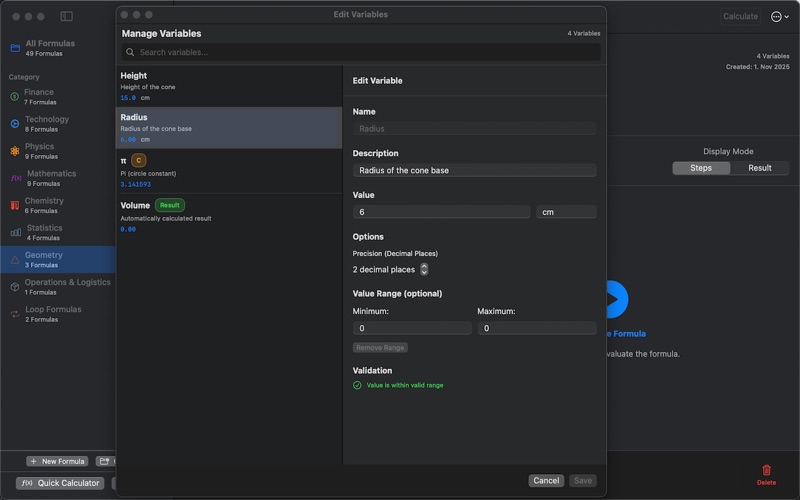Click the 3.141593 Pi value

pyautogui.click(x=136, y=184)
